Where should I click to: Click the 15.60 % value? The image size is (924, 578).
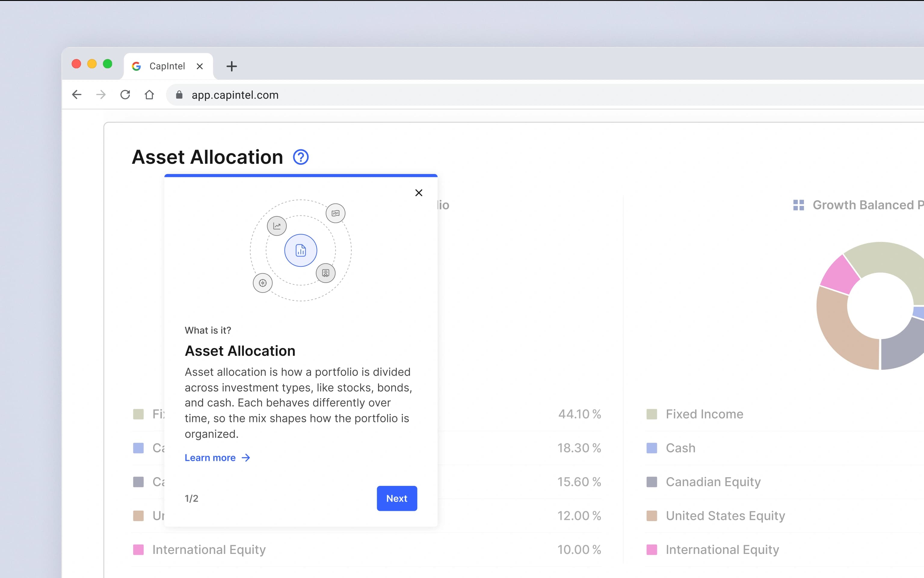point(579,482)
